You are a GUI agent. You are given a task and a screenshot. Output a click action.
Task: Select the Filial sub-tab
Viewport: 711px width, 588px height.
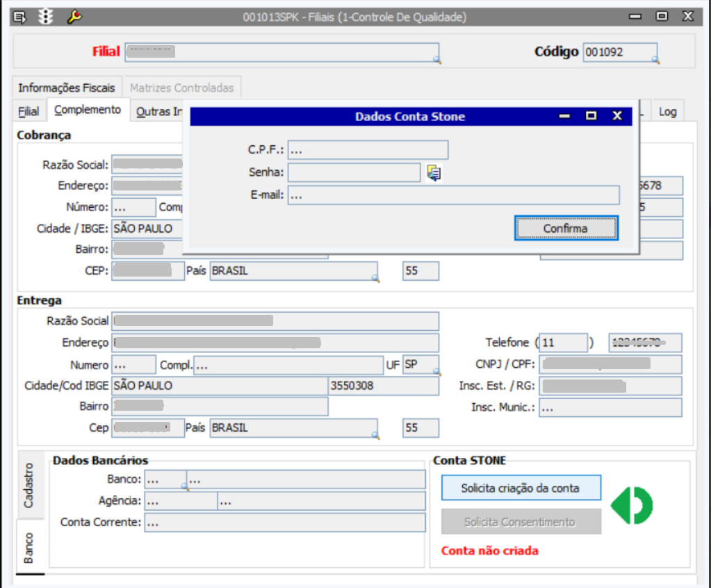(x=28, y=111)
